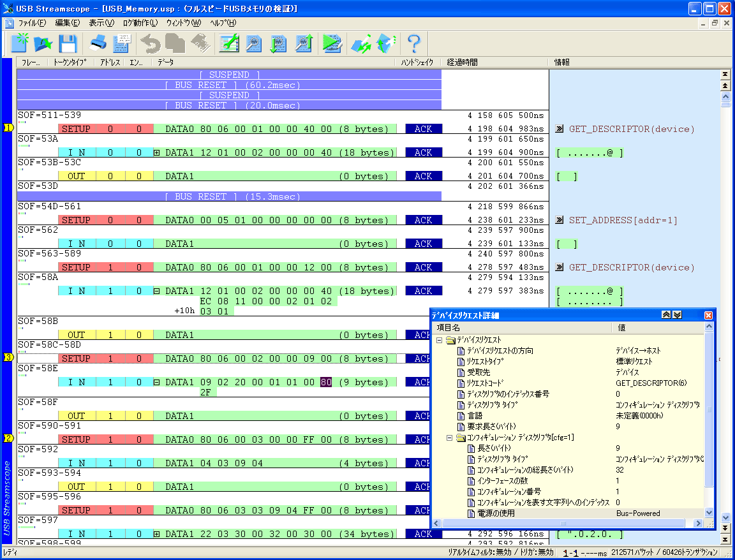Click the greyed Copy icon

(x=175, y=43)
